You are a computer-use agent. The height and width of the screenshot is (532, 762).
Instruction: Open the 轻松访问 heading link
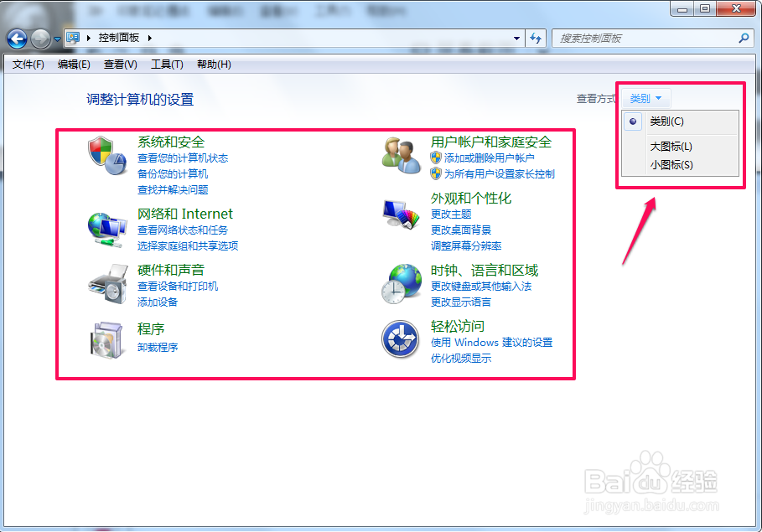tap(458, 326)
